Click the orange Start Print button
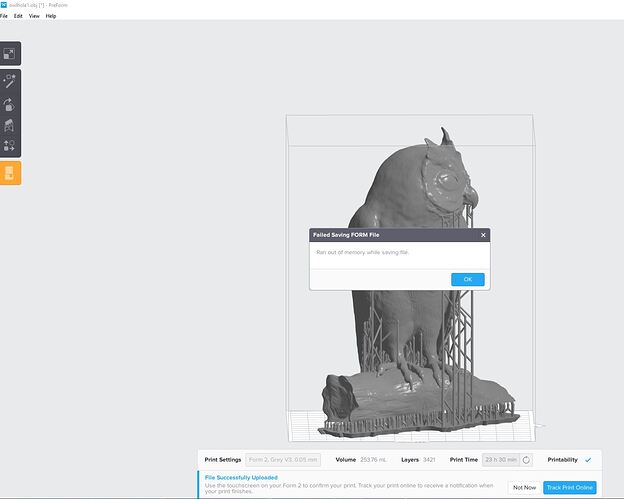The height and width of the screenshot is (499, 624). pos(10,173)
